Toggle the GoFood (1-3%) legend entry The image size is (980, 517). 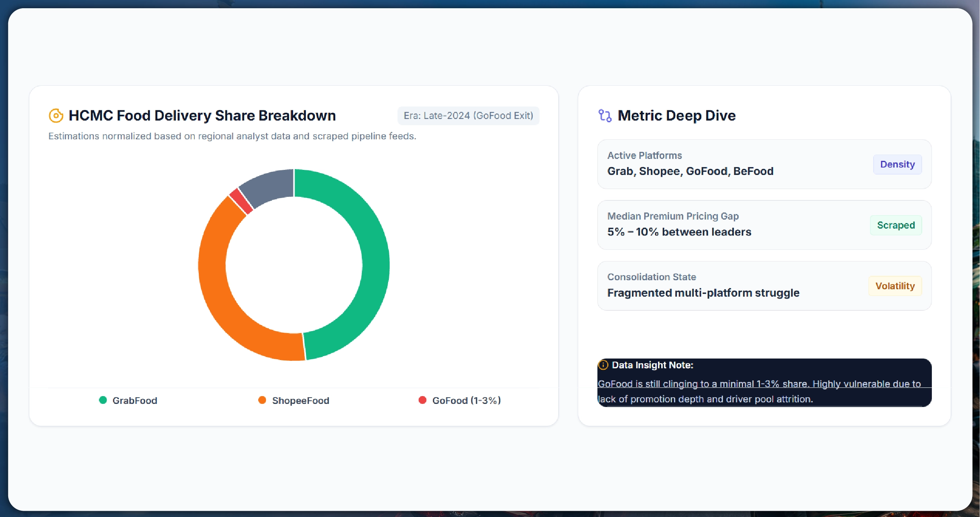point(460,400)
